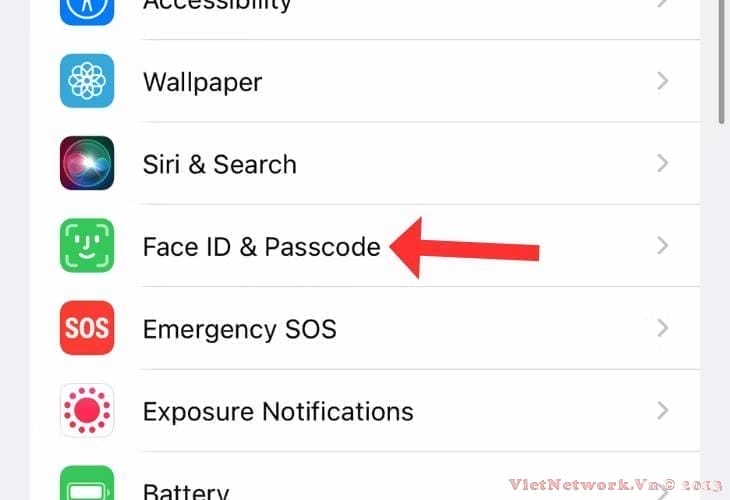Open the Exposure Notifications text
This screenshot has height=500, width=730.
(277, 410)
